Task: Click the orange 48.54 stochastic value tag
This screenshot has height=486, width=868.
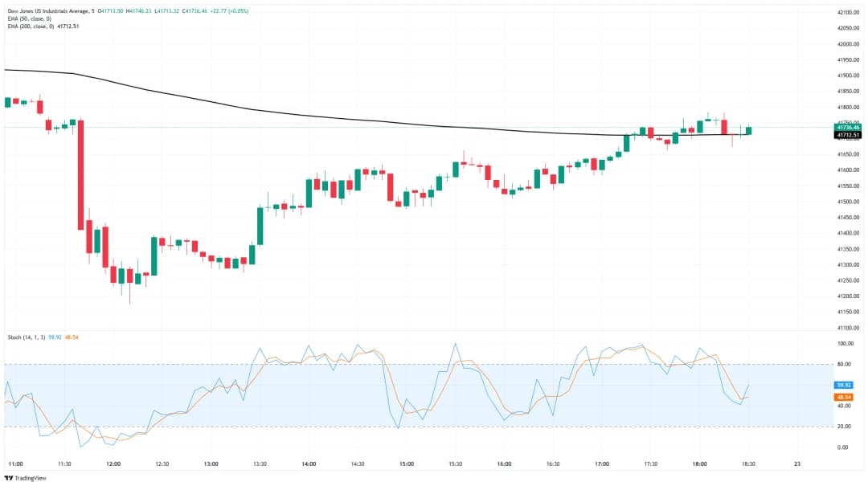Action: [x=845, y=397]
